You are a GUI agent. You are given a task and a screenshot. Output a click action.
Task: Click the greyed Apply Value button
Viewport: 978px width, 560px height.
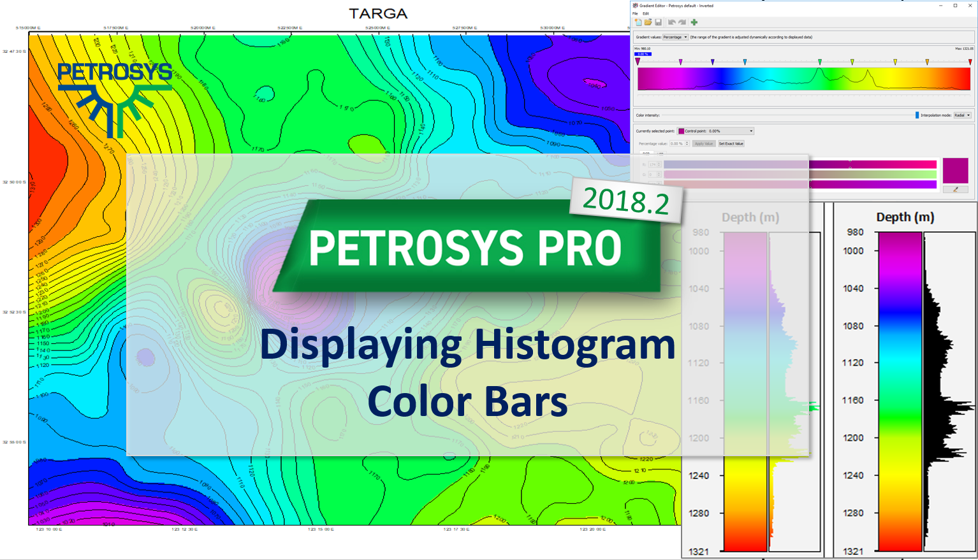704,144
